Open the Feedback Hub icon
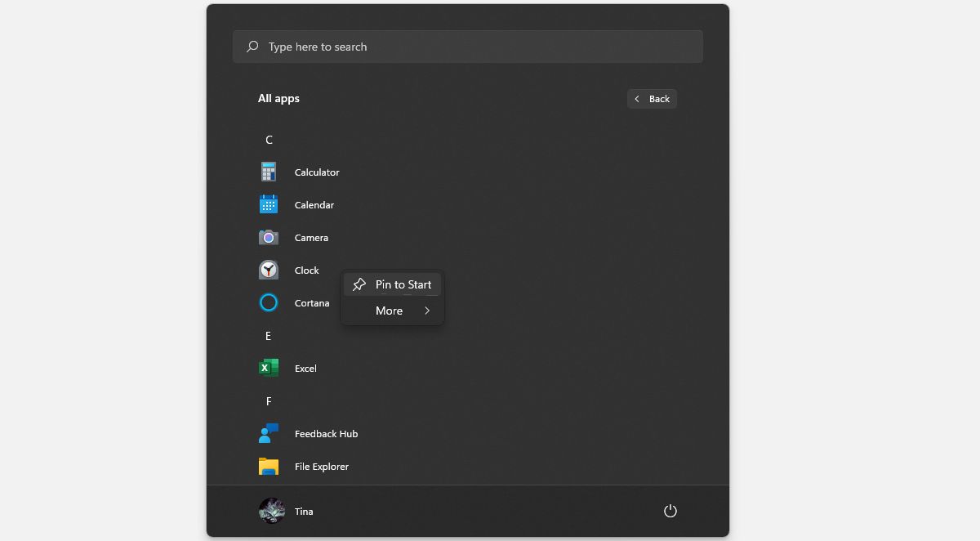980x541 pixels. [269, 433]
